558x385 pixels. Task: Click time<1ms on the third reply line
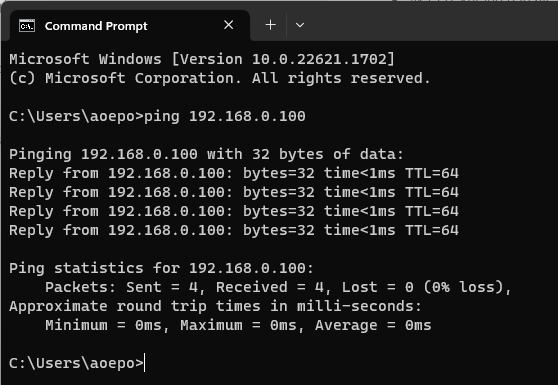pyautogui.click(x=359, y=211)
